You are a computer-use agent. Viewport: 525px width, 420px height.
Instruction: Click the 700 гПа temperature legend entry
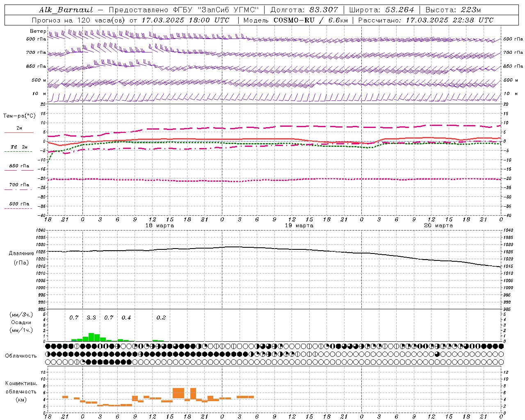click(19, 185)
